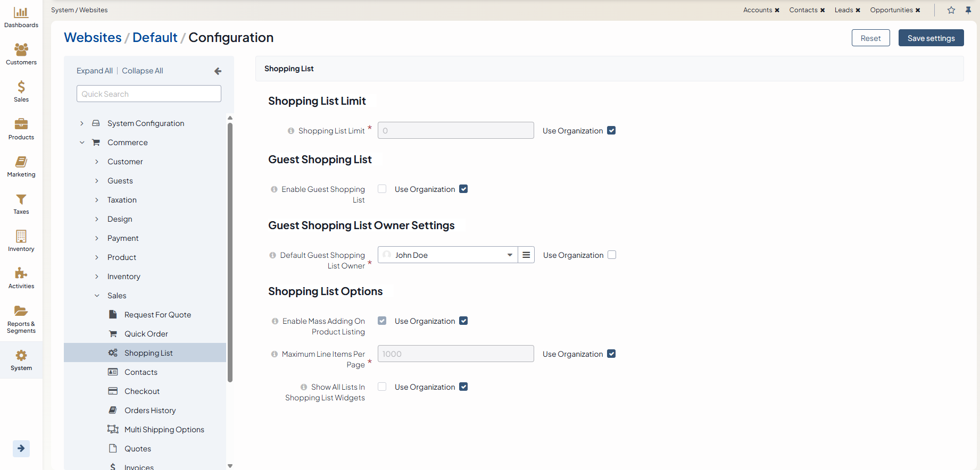Collapse settings tree with left arrow icon
Image resolution: width=980 pixels, height=470 pixels.
pos(218,71)
